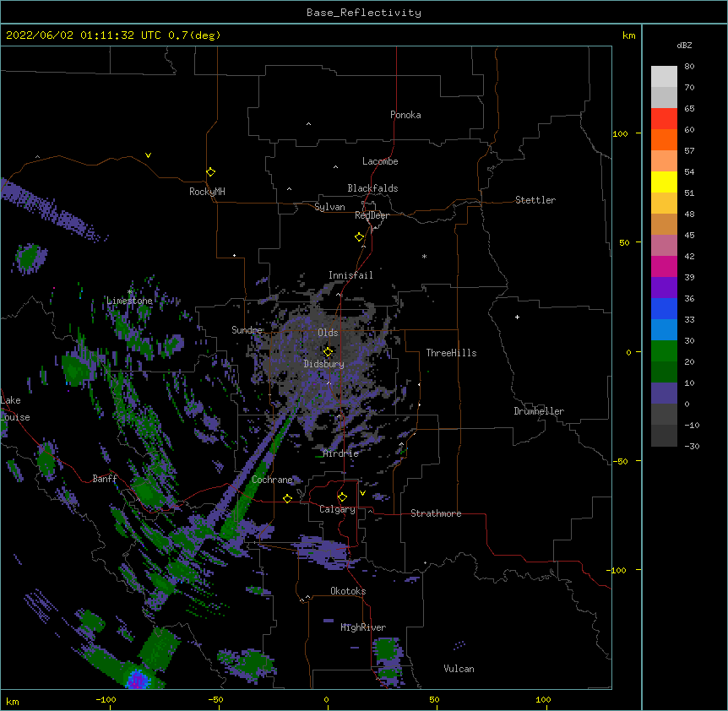Click the Sundre city label
The height and width of the screenshot is (711, 728).
[x=247, y=330]
